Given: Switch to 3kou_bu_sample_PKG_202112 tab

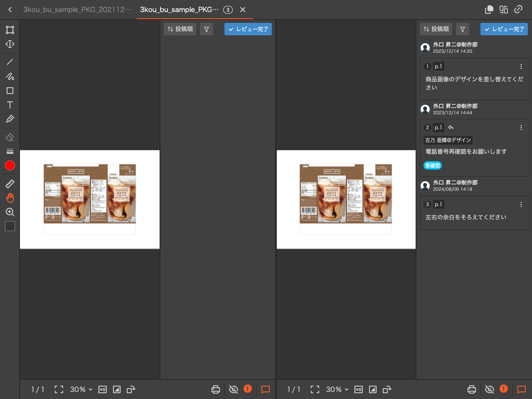Looking at the screenshot, I should 77,10.
